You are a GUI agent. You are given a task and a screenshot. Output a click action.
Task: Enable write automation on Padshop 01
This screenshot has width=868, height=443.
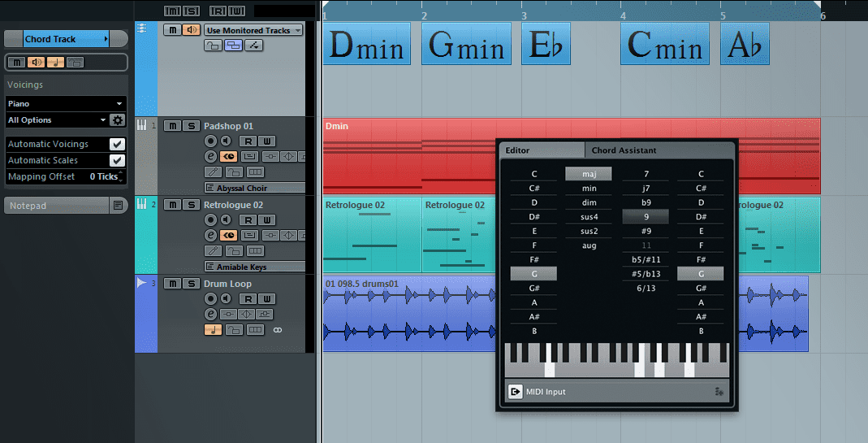(x=267, y=141)
